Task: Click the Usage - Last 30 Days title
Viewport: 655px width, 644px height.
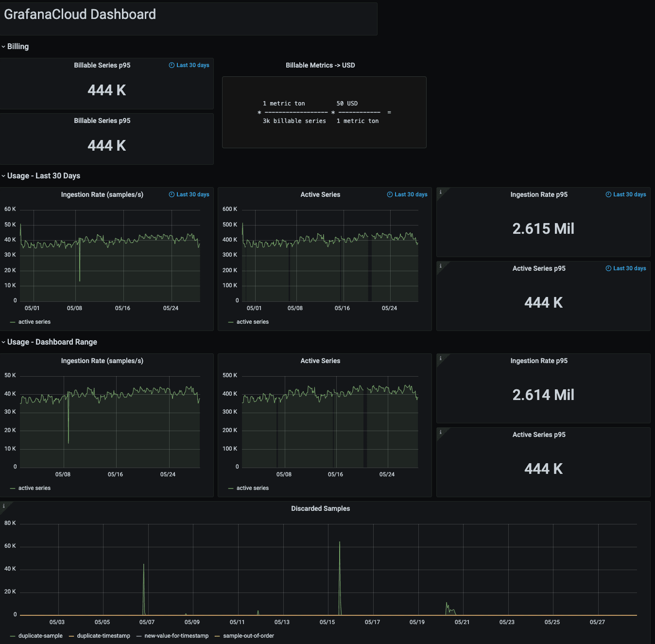Action: pos(44,176)
